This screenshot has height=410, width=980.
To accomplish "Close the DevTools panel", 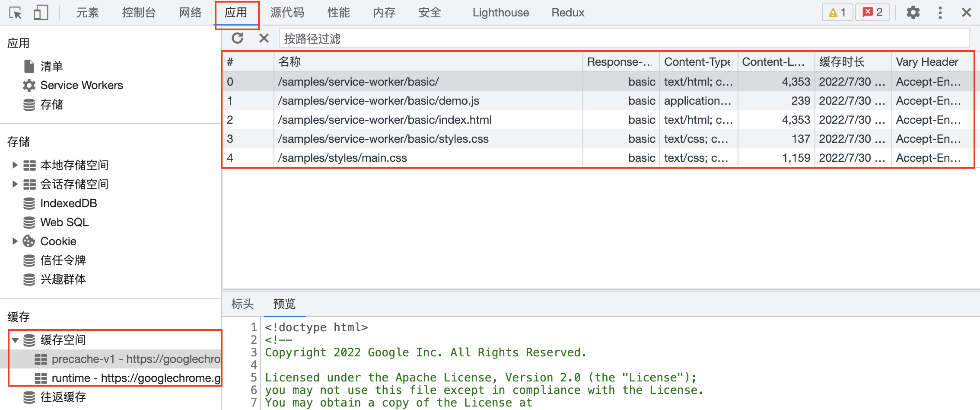I will (x=967, y=13).
